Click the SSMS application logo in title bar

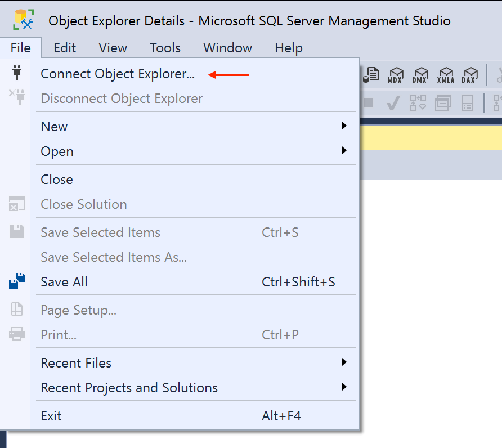pyautogui.click(x=24, y=20)
